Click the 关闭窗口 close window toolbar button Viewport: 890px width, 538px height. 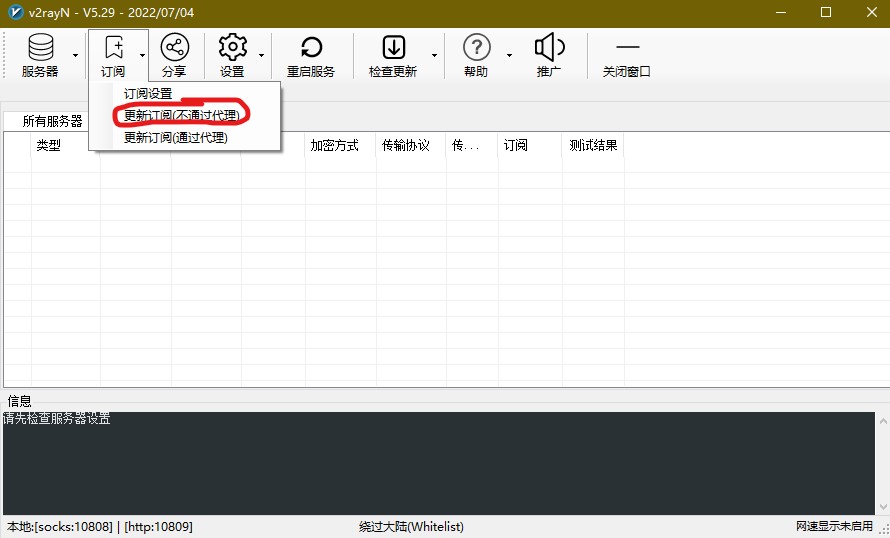(x=627, y=55)
